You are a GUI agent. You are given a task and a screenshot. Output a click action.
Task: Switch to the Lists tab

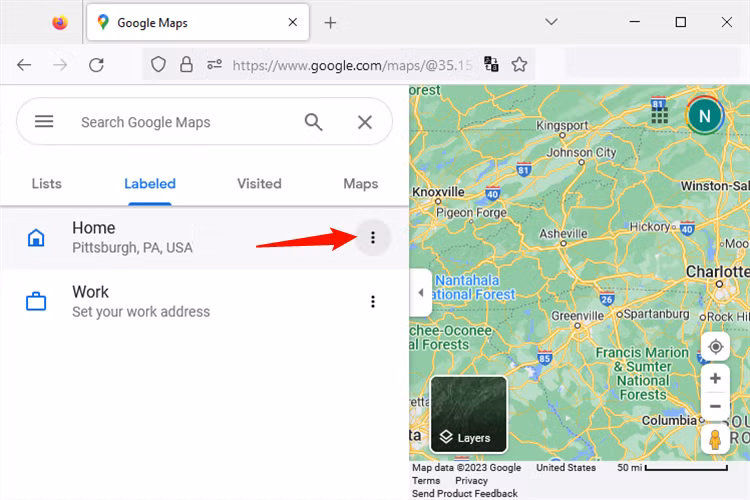pyautogui.click(x=47, y=183)
